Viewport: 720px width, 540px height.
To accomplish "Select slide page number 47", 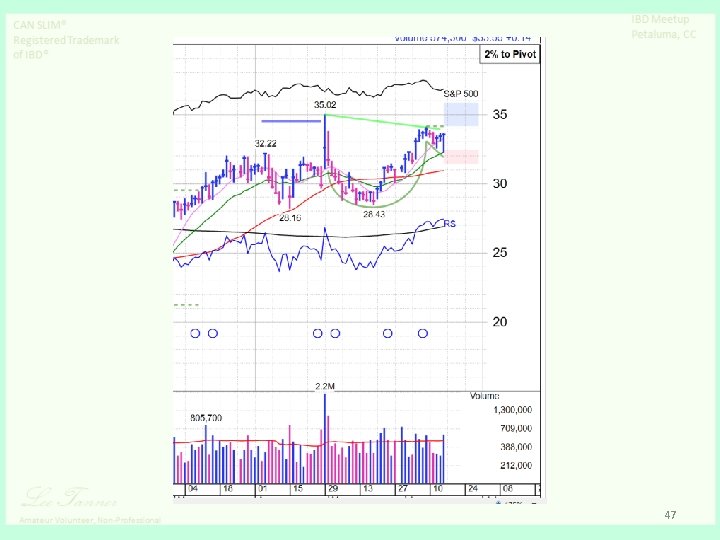I will point(670,515).
